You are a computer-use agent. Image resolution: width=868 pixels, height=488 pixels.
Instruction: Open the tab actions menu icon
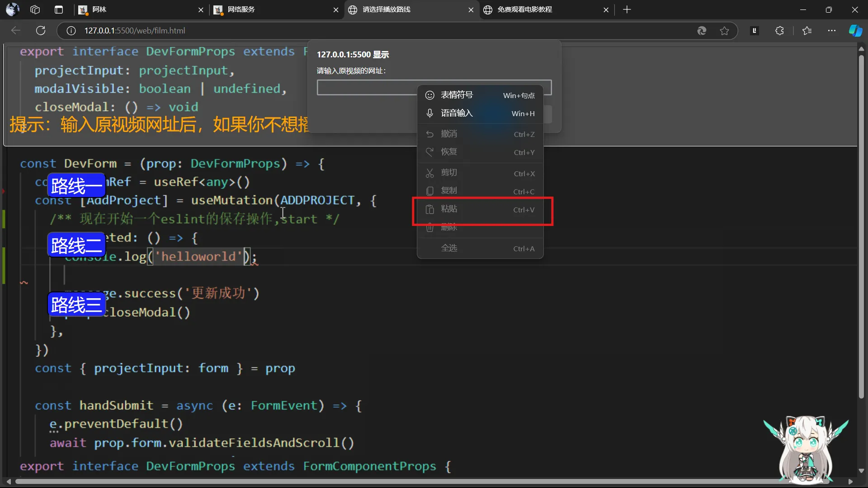(x=59, y=9)
